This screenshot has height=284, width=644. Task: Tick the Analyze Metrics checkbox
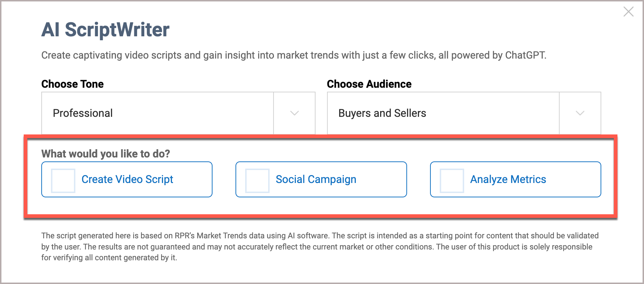[x=452, y=180]
